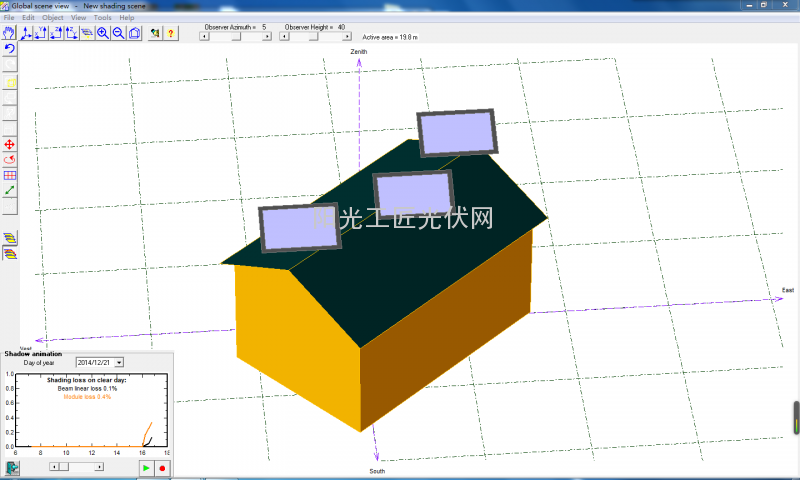Open the File menu
The width and height of the screenshot is (800, 480).
9,18
